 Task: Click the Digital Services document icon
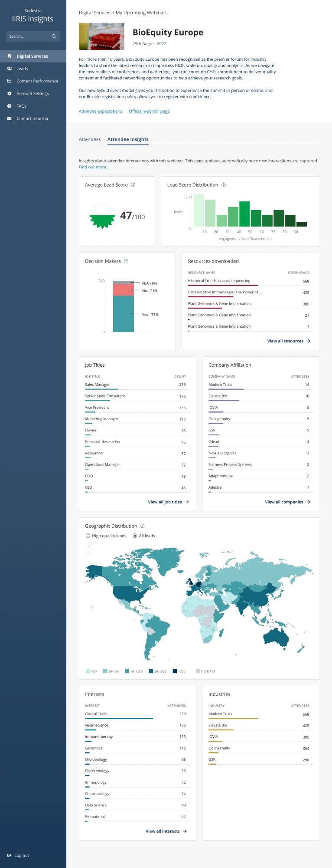point(9,56)
